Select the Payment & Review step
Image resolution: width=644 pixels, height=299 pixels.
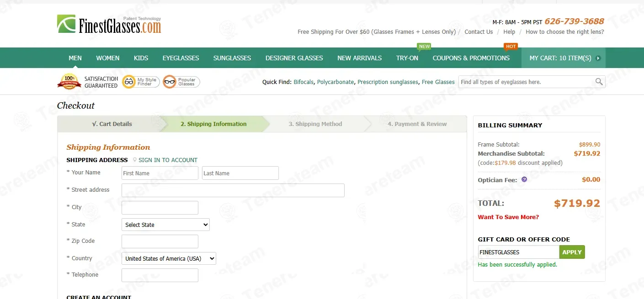[417, 124]
